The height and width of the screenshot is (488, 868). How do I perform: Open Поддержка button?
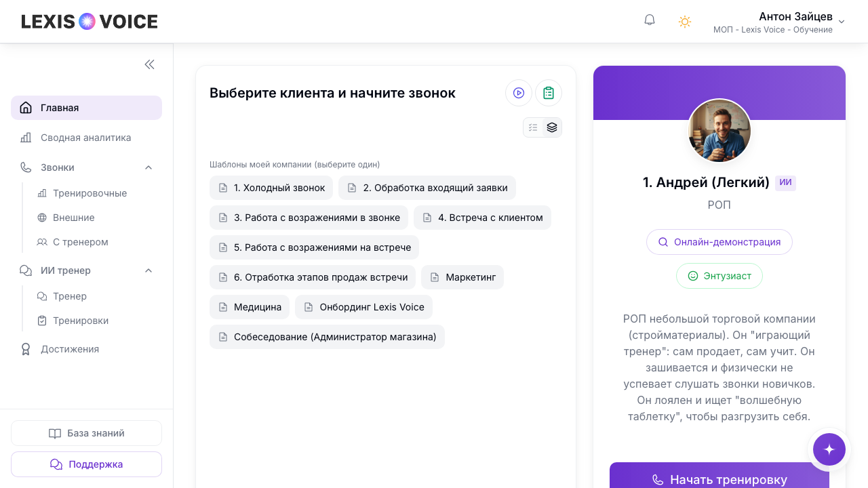click(86, 464)
